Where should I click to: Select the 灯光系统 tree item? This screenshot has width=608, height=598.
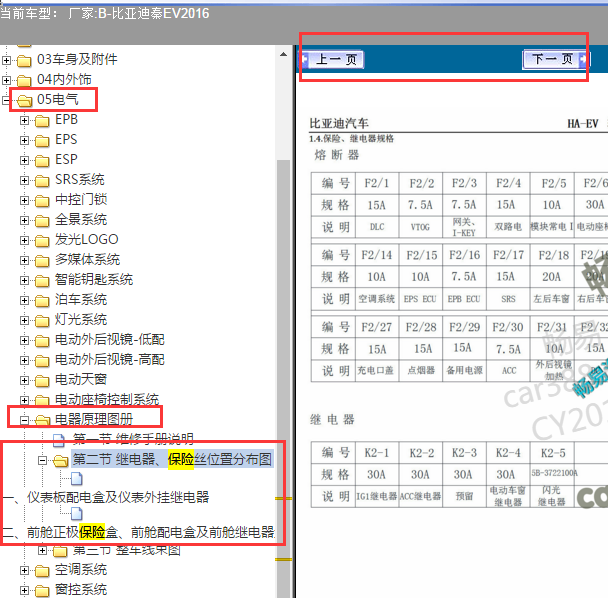[x=81, y=320]
